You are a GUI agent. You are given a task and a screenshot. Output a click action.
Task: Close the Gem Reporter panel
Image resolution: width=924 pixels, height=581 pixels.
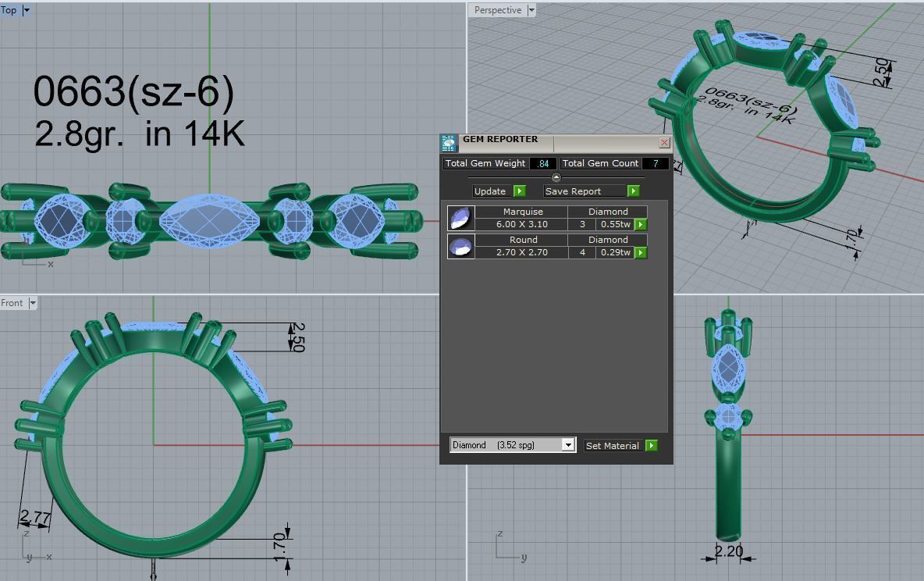click(x=665, y=142)
